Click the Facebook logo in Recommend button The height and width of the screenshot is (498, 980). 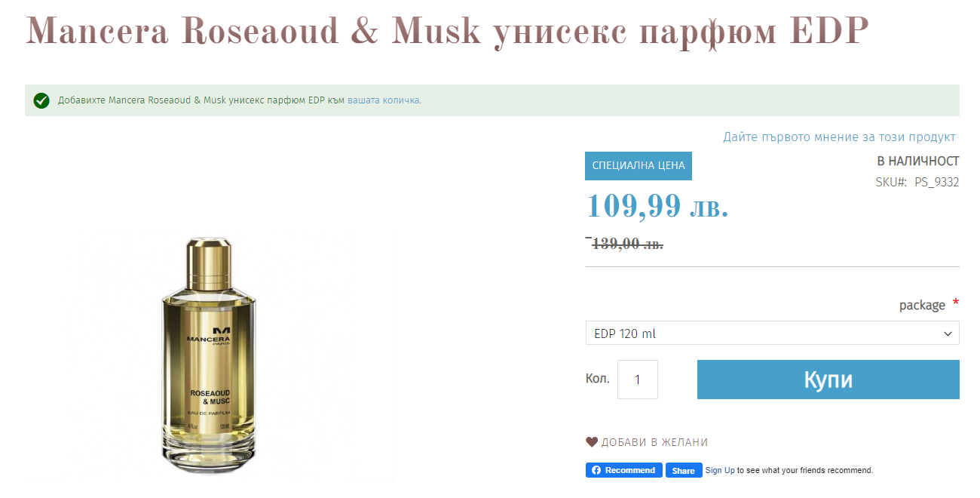pos(596,470)
